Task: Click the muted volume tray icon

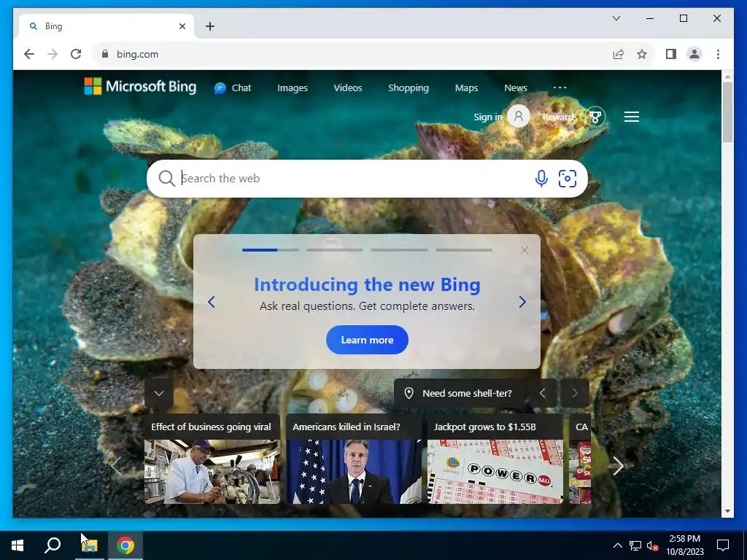Action: (x=652, y=545)
